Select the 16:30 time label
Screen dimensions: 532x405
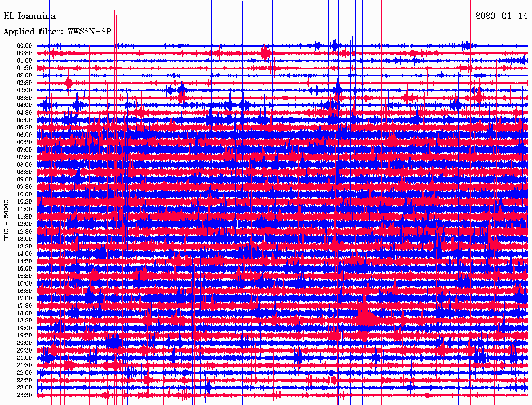[x=24, y=291]
